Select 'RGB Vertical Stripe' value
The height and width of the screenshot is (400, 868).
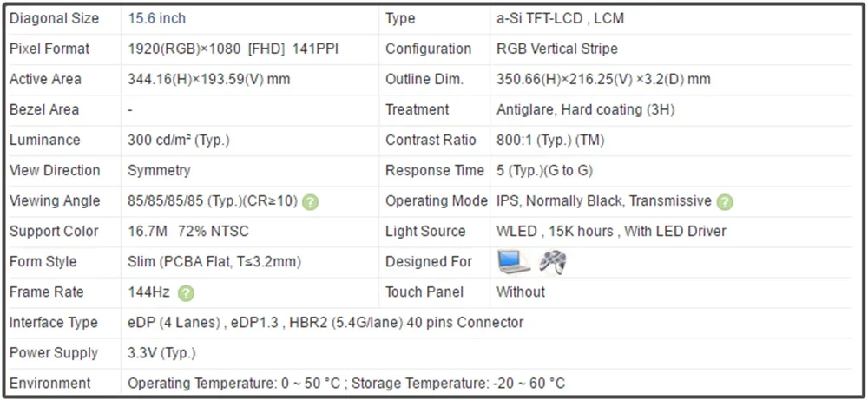pos(557,49)
